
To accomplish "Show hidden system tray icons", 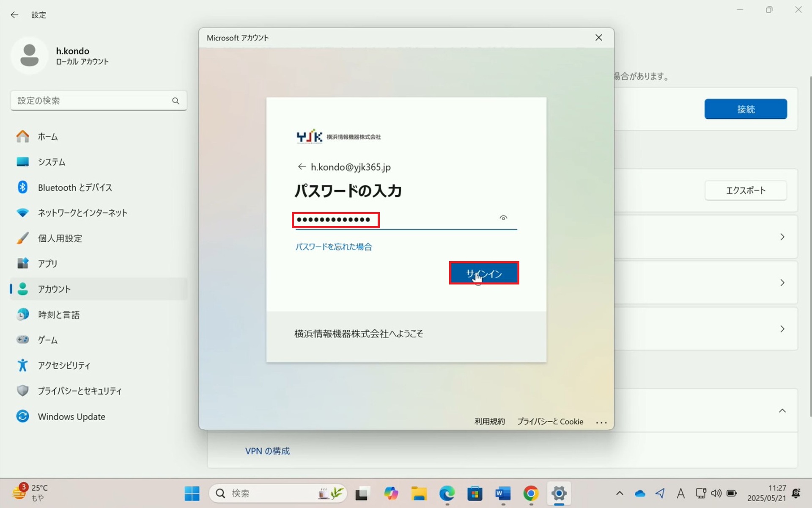I will (620, 493).
